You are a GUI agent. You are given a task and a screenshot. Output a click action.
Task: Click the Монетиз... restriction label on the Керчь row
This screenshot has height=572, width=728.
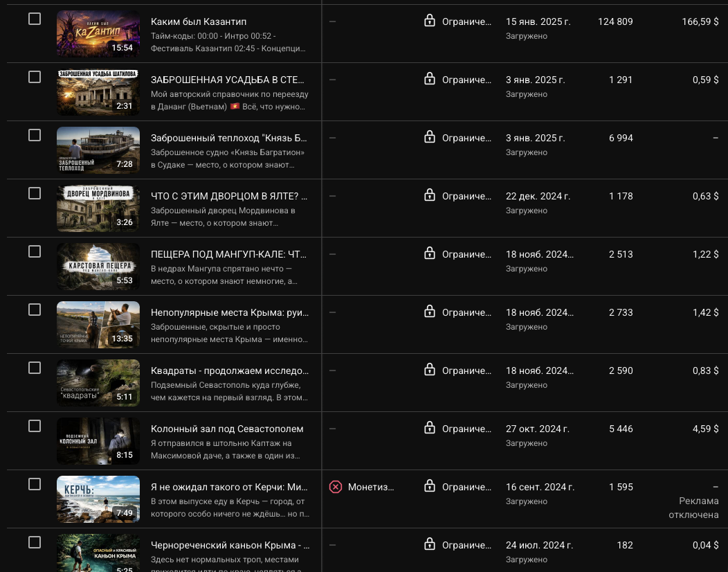[370, 487]
